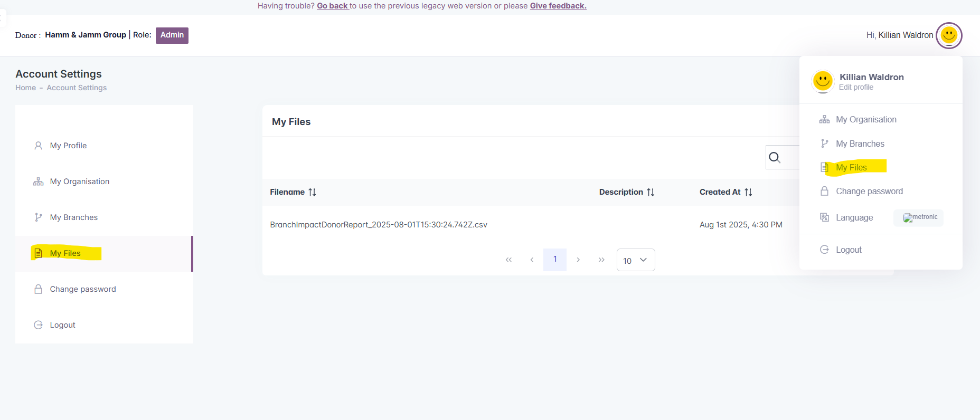This screenshot has width=980, height=420.
Task: Click the Home breadcrumb link
Action: pos(25,88)
